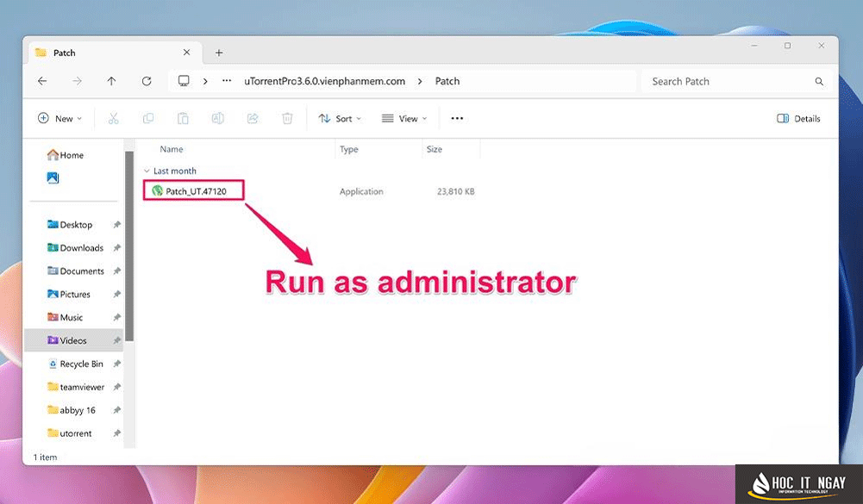Open the teamviewer folder in sidebar

(x=76, y=387)
